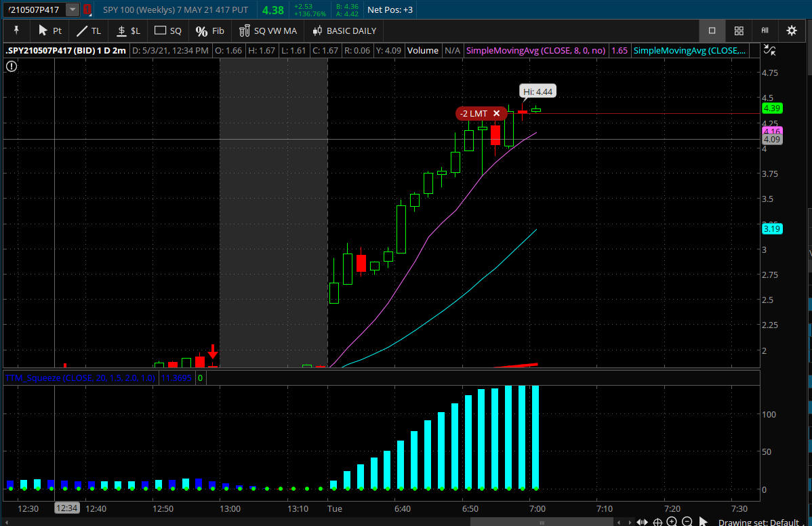Click the All charts menu item
Image resolution: width=812 pixels, height=526 pixels.
click(x=765, y=31)
